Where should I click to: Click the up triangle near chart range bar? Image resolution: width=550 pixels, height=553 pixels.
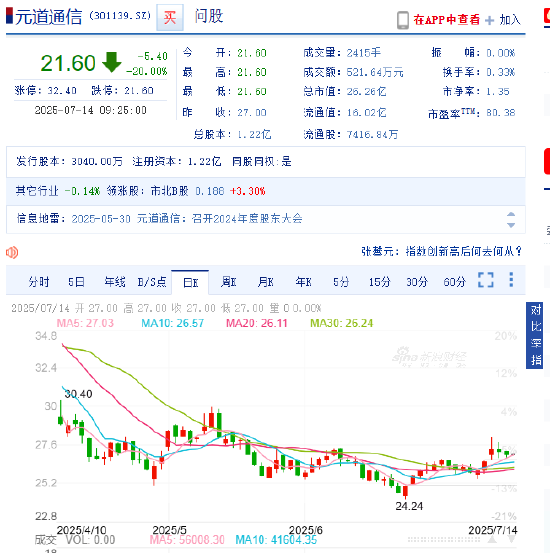(492, 540)
